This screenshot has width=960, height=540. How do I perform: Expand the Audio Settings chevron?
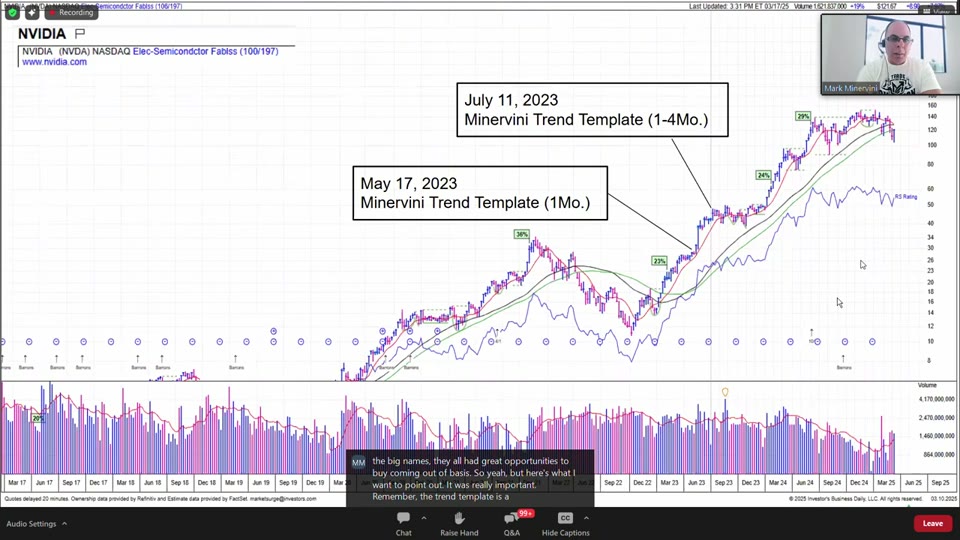tap(64, 524)
